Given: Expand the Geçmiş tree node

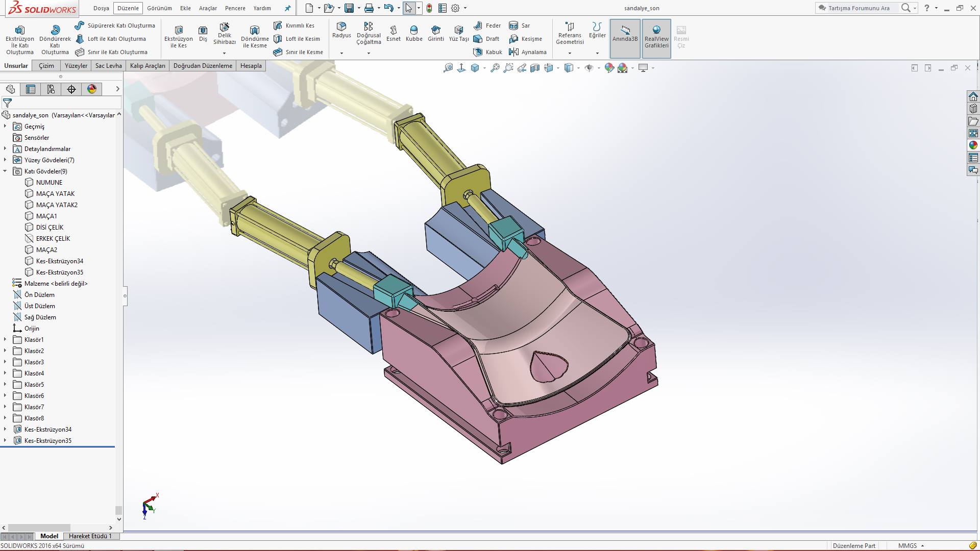Looking at the screenshot, I should (x=5, y=126).
